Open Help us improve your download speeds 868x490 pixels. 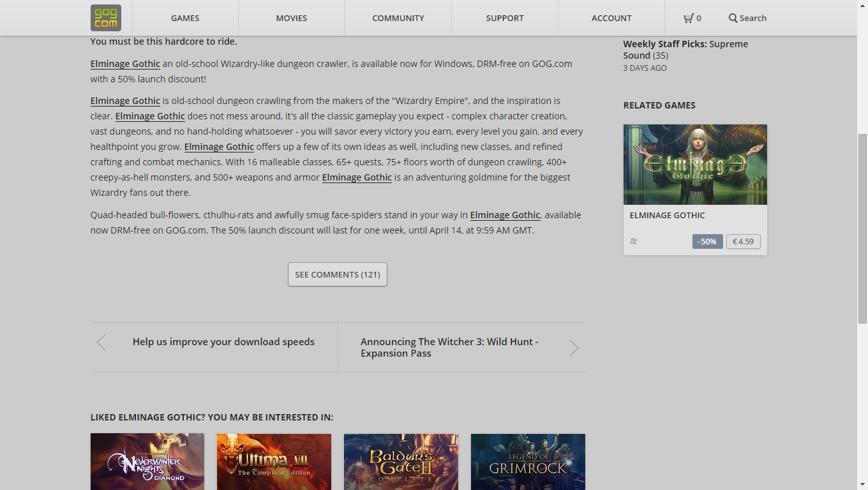pyautogui.click(x=223, y=342)
